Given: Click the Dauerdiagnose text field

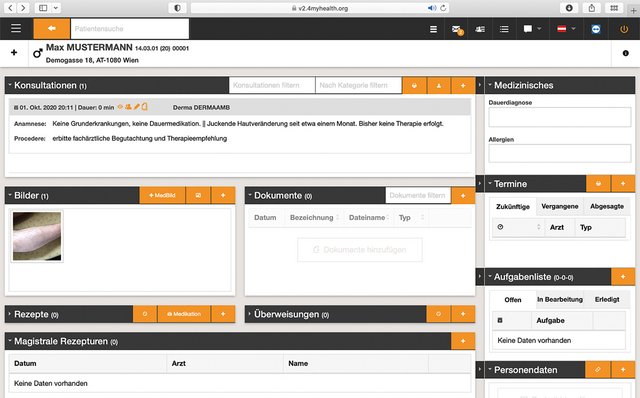Looking at the screenshot, I should 560,118.
